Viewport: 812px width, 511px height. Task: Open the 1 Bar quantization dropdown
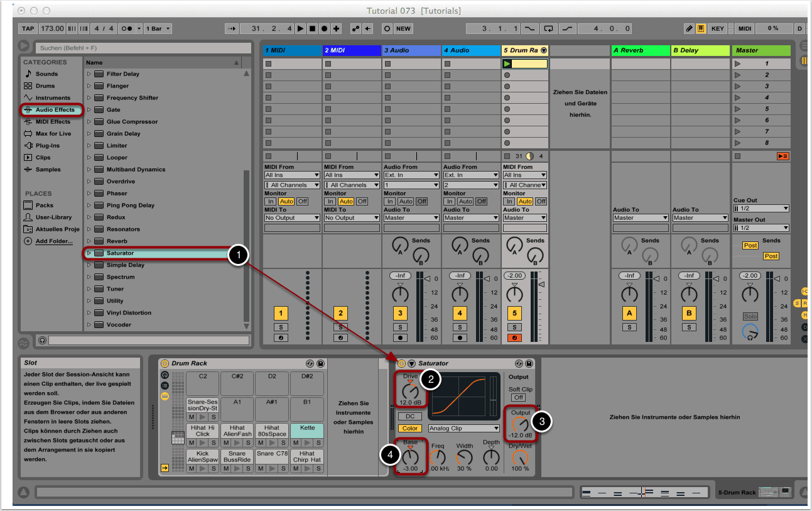(158, 28)
